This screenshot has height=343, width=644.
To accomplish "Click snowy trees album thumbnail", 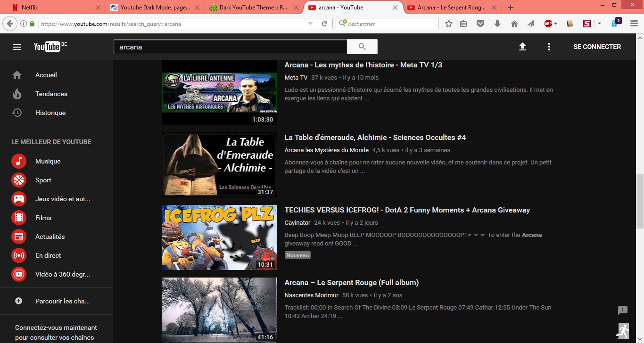I will tap(219, 310).
